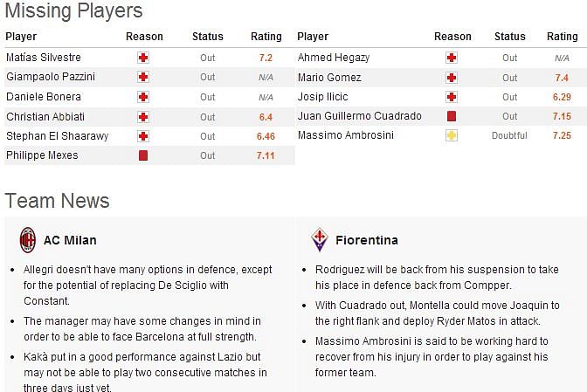Viewport: 587px width, 392px height.
Task: Click Mario Gomez's 7.4 rating value
Action: point(562,78)
